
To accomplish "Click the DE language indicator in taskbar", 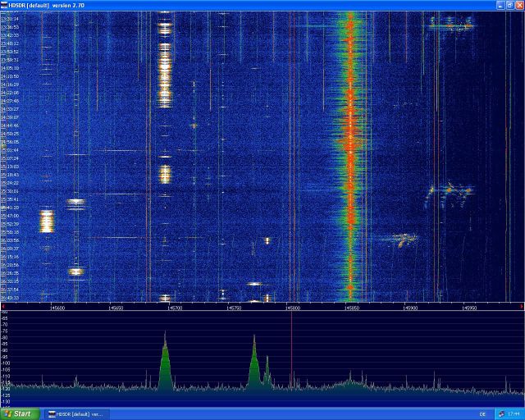I will [482, 414].
